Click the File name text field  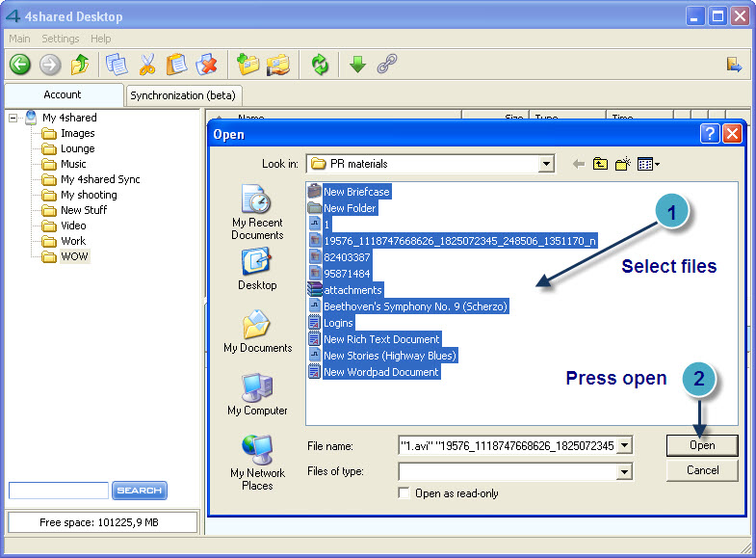coord(508,445)
